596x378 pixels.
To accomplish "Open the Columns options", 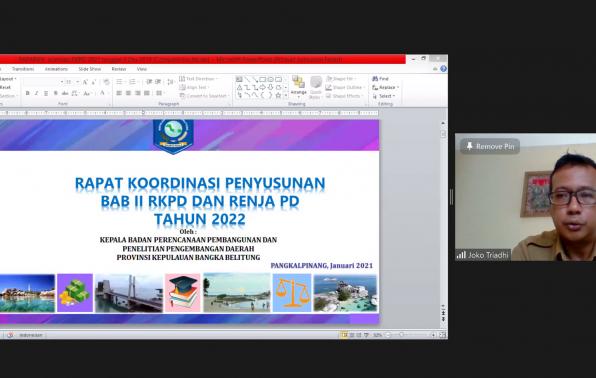I will pos(160,93).
